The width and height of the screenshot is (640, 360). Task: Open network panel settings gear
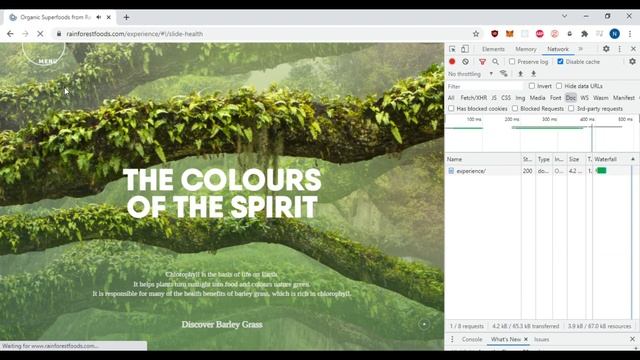click(632, 62)
